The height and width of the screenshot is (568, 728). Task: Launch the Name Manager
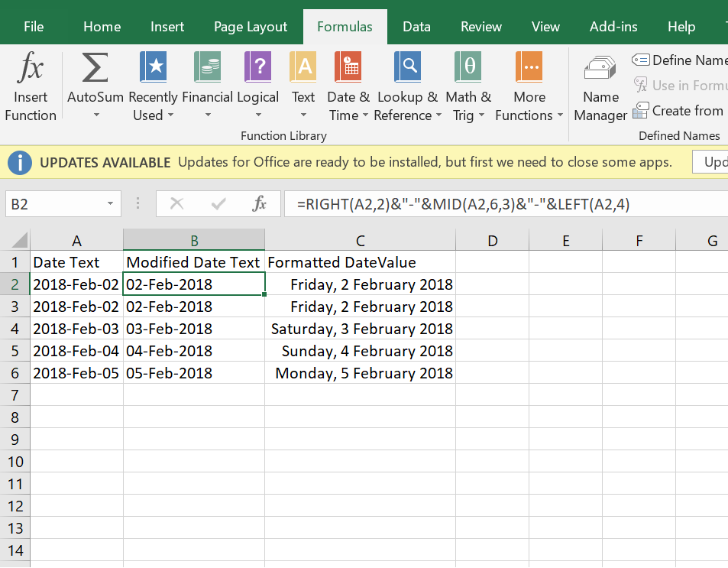pyautogui.click(x=600, y=84)
